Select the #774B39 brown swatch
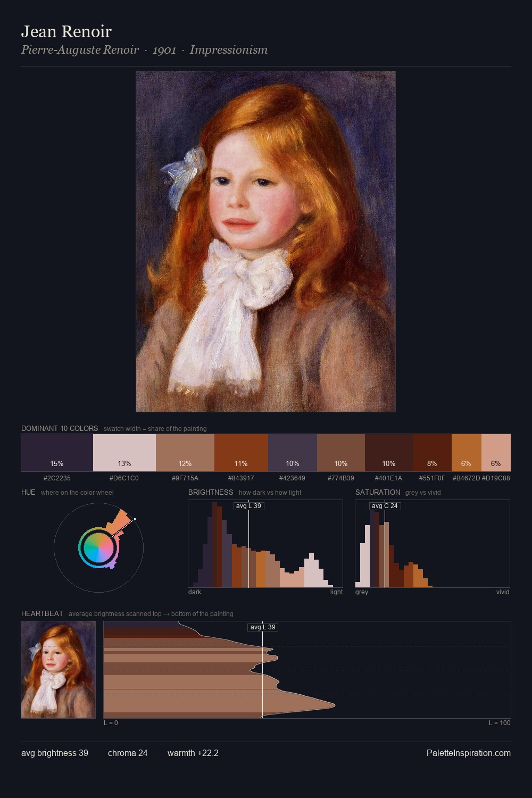The width and height of the screenshot is (532, 798). pyautogui.click(x=341, y=453)
